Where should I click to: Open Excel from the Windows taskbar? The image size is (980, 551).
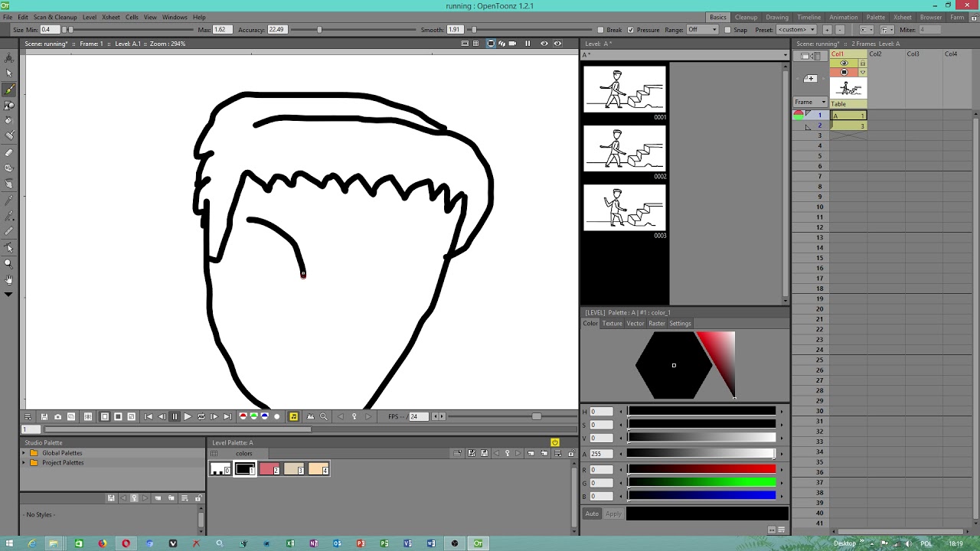coord(290,543)
